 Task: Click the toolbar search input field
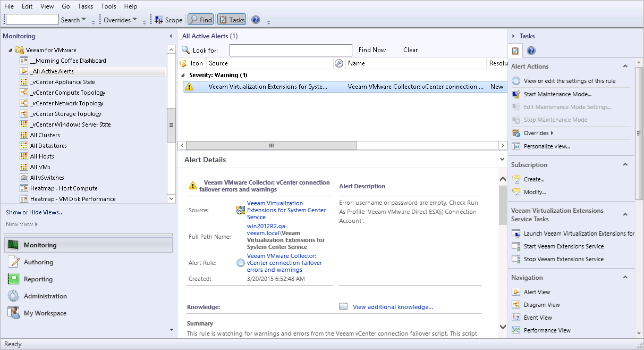[32, 20]
